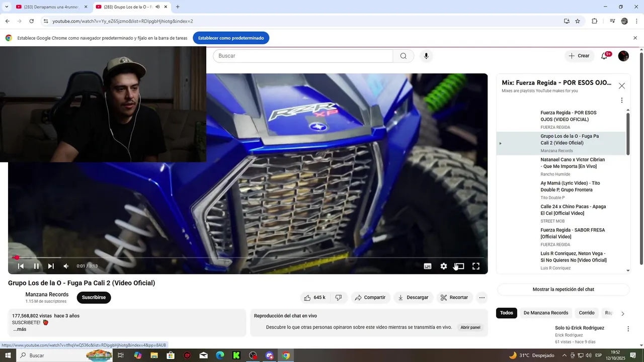The image size is (644, 362).
Task: Reload the page
Action: pos(32,21)
